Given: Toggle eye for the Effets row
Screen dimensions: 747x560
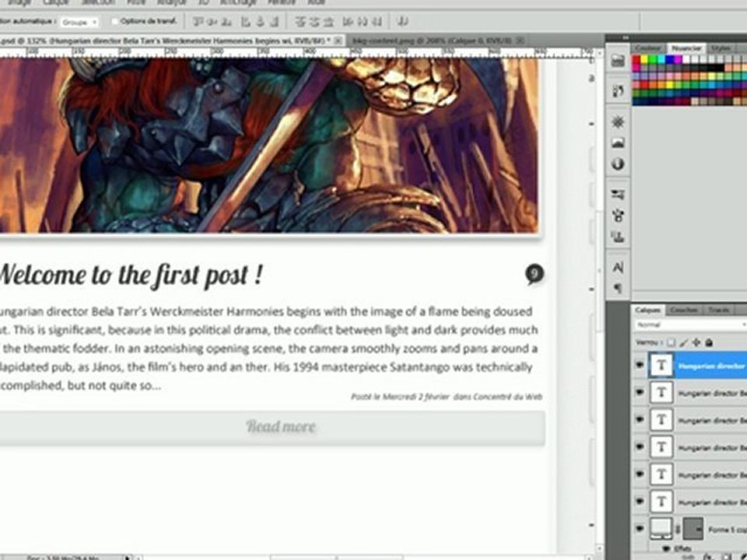Looking at the screenshot, I should [667, 549].
